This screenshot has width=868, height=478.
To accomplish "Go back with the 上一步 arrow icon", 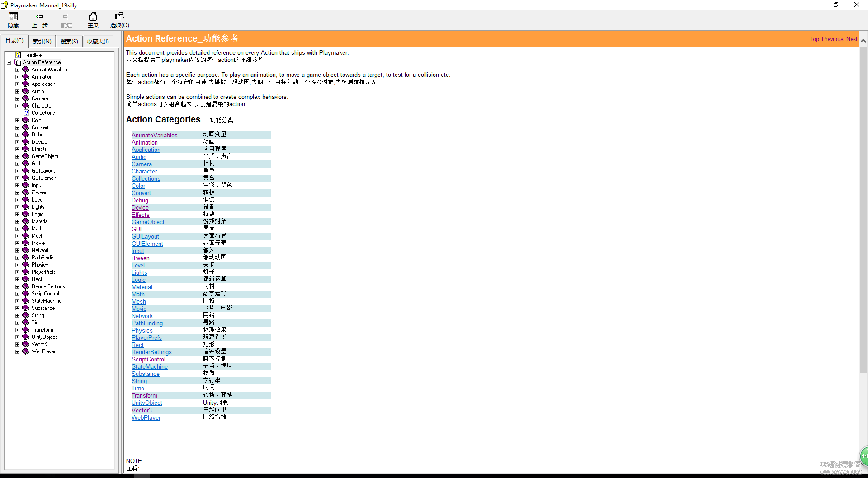I will (40, 17).
